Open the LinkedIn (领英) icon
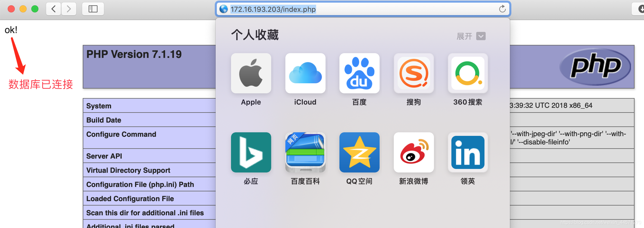The image size is (644, 228). pos(468,152)
